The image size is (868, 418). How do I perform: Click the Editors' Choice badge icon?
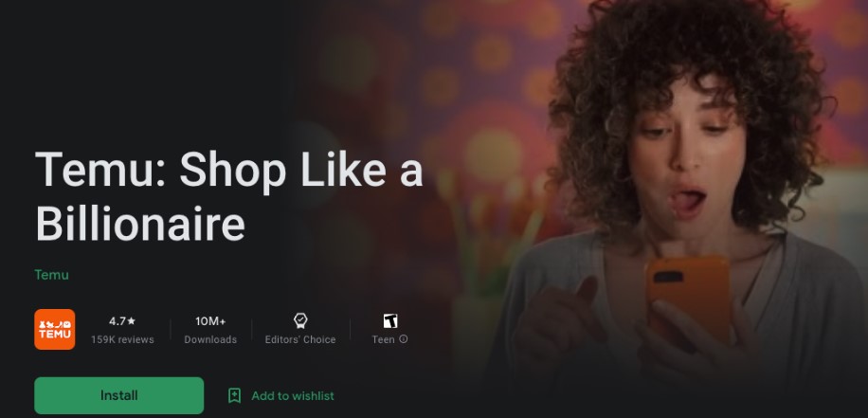tap(300, 320)
